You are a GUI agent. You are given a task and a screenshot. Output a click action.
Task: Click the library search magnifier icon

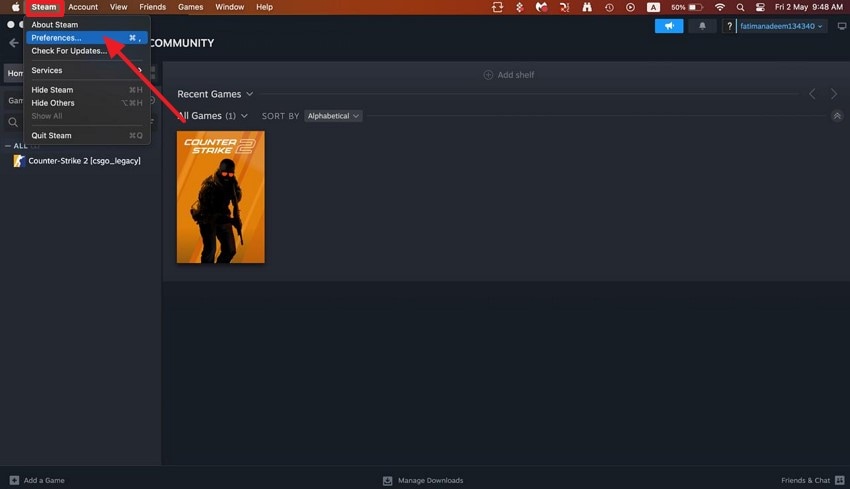[13, 123]
